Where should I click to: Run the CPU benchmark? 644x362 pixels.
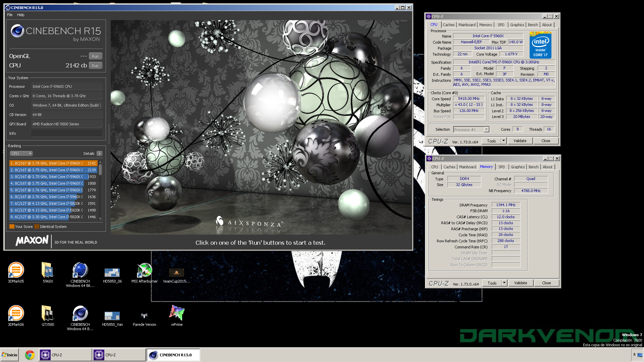point(95,66)
